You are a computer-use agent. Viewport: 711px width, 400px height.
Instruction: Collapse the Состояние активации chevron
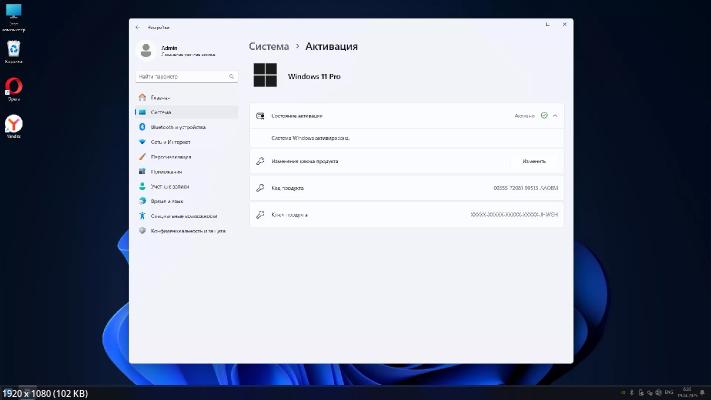(555, 116)
